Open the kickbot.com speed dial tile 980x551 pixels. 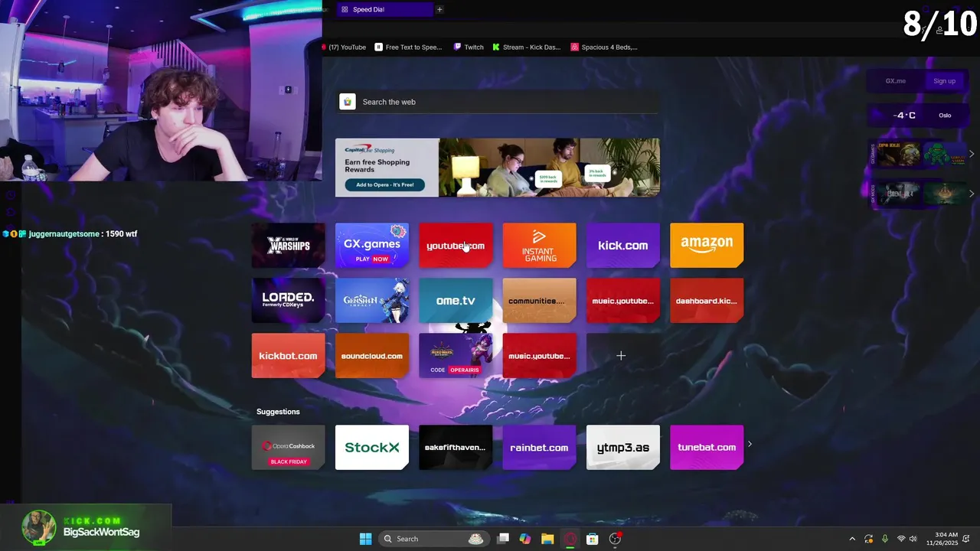point(289,356)
